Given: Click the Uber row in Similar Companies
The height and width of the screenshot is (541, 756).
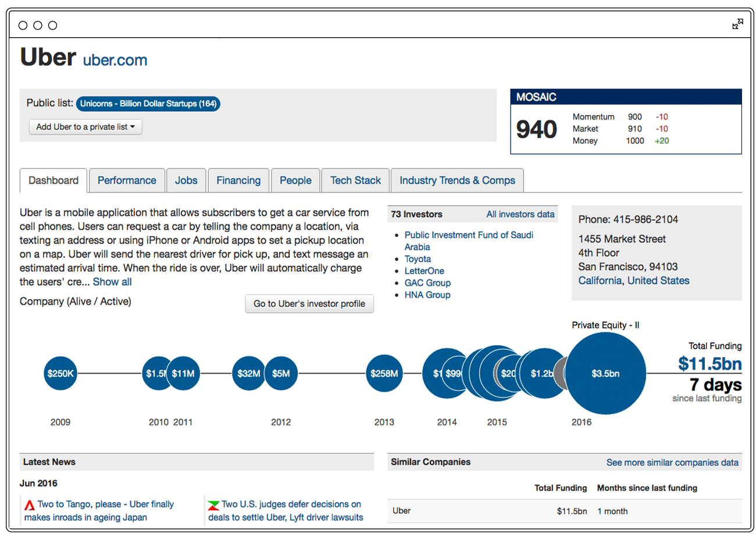Looking at the screenshot, I should (x=565, y=511).
